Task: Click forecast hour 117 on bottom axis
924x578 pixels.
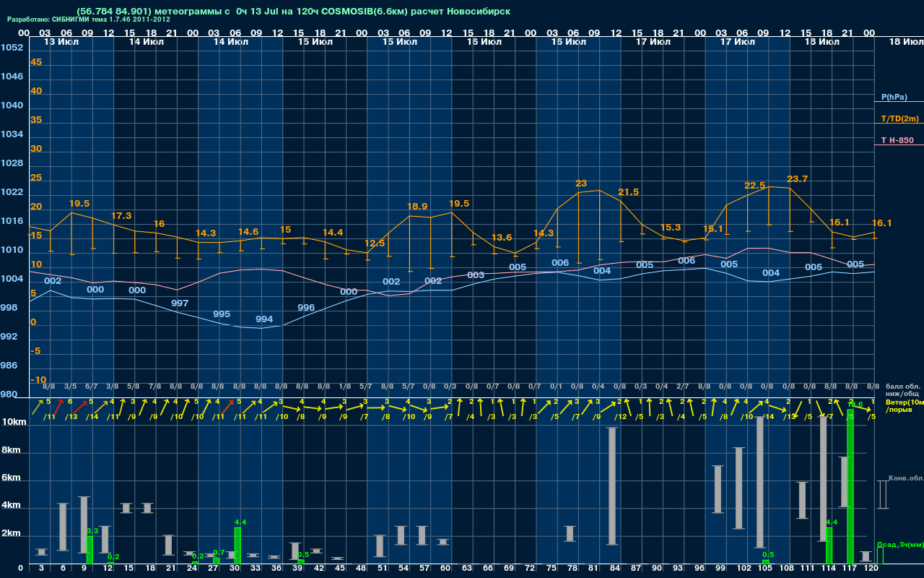Action: (x=850, y=569)
